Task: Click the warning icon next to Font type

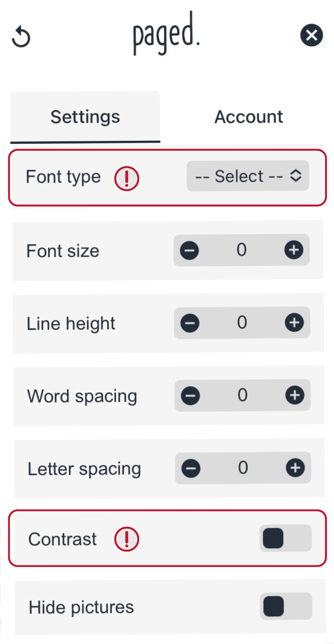Action: coord(127,179)
